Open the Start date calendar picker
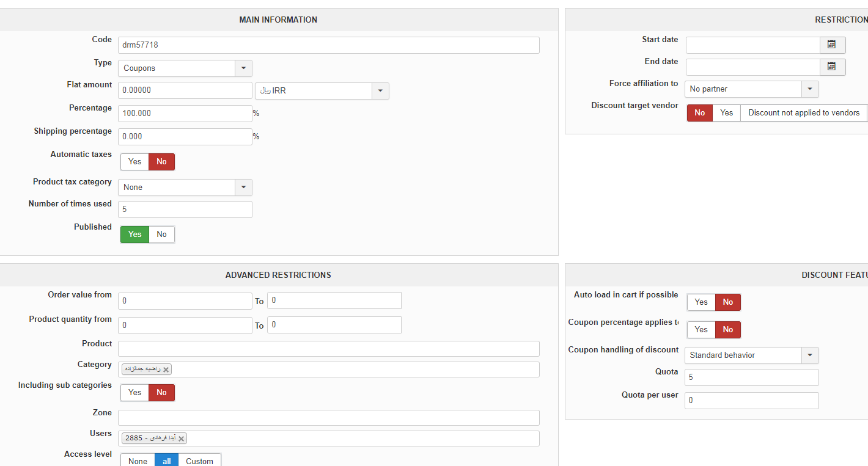 pyautogui.click(x=832, y=45)
